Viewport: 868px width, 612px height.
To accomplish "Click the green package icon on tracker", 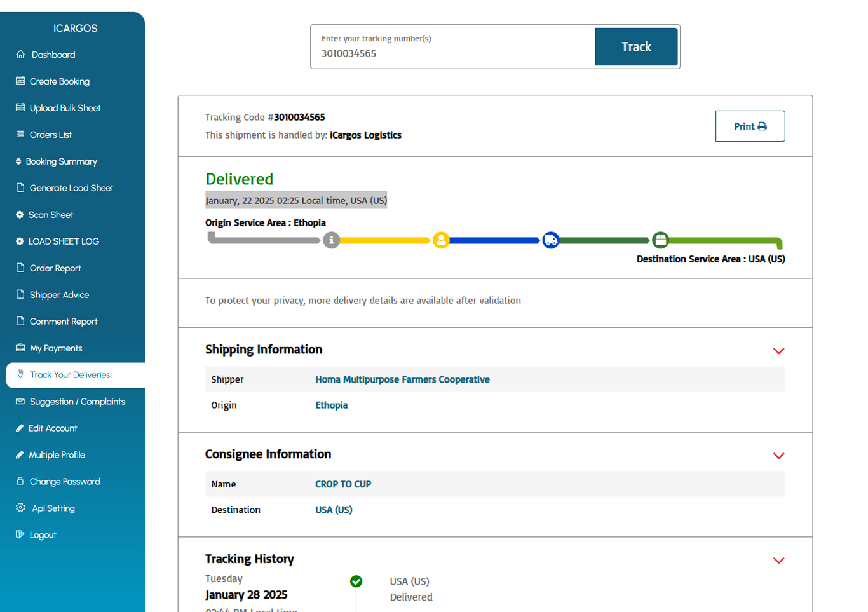I will [661, 240].
